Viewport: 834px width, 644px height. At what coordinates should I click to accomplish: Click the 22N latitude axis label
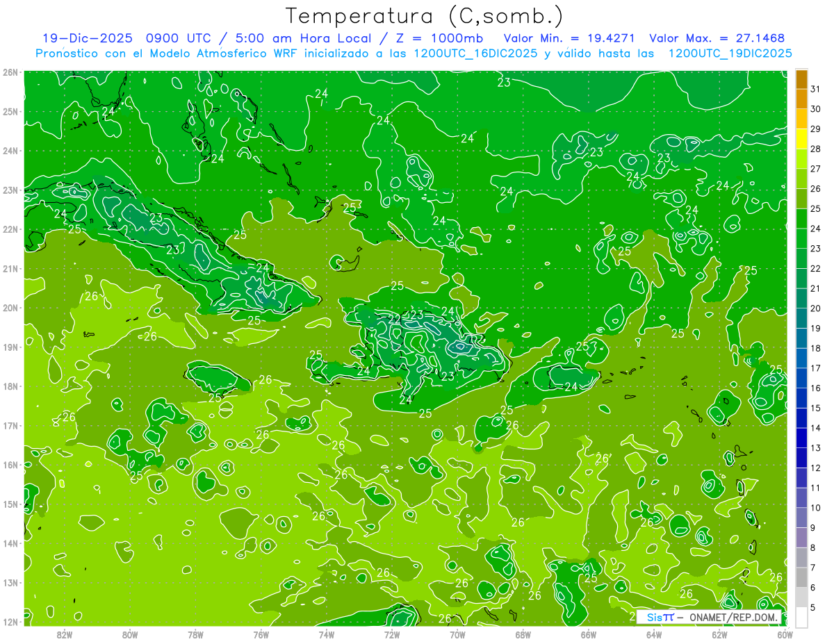click(10, 229)
